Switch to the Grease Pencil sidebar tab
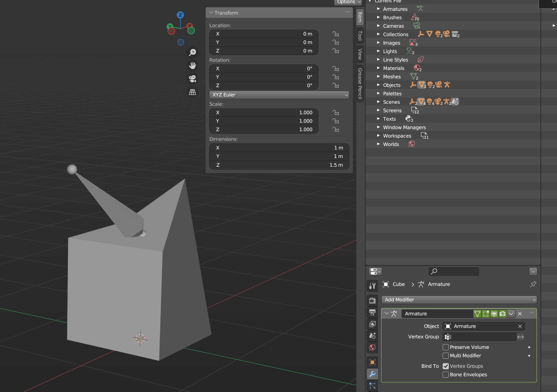The height and width of the screenshot is (392, 557). coord(360,83)
